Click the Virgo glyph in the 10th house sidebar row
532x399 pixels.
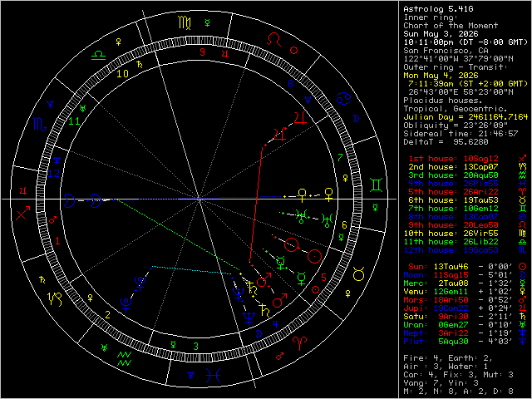pos(523,234)
